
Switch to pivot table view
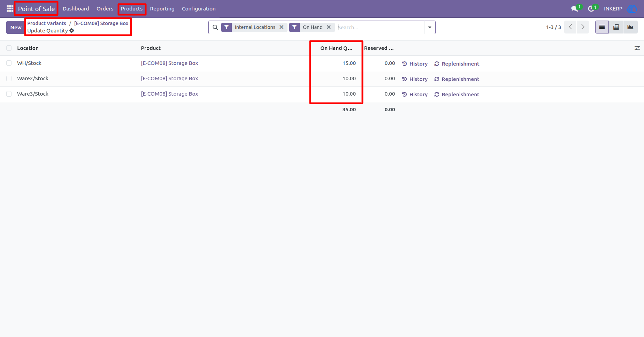(x=616, y=27)
